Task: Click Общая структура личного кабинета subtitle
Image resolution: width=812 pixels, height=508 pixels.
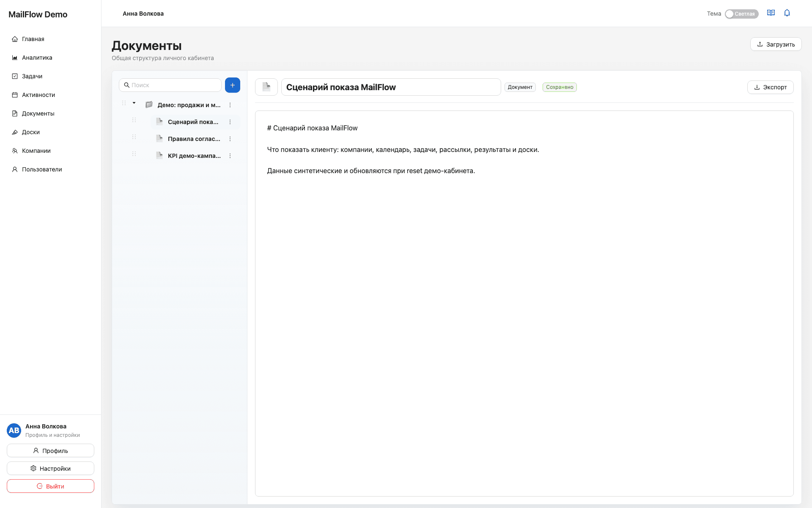Action: [x=163, y=58]
